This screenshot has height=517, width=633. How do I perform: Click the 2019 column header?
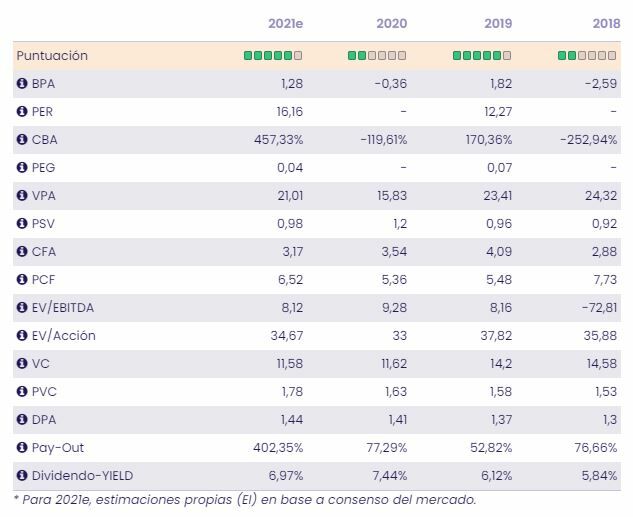[x=495, y=24]
